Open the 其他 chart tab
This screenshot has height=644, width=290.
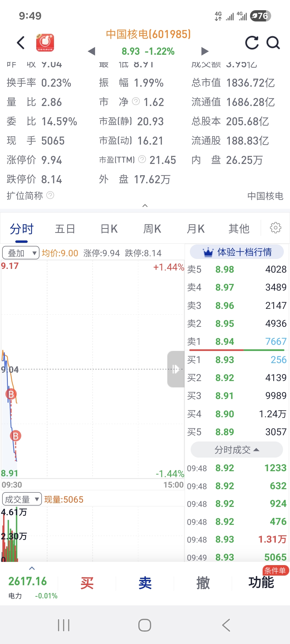[239, 229]
